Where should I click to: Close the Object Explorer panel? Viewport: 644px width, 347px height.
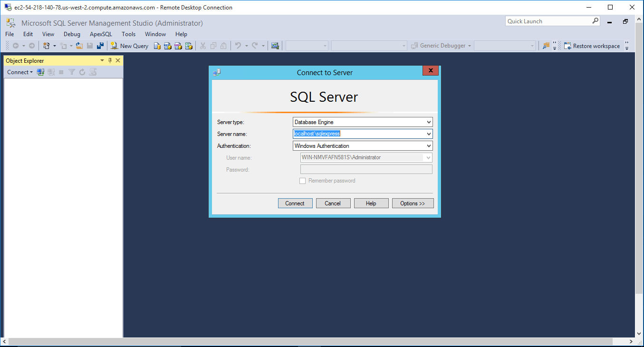click(x=118, y=61)
